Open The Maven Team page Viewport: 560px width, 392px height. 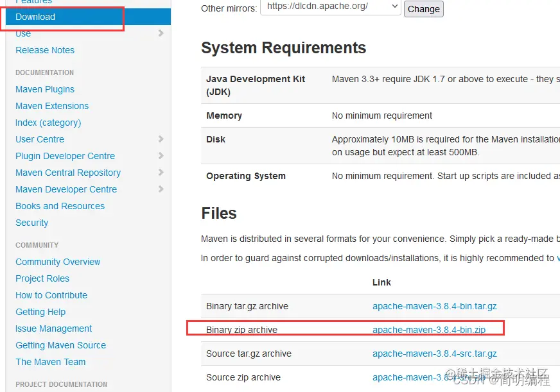[x=50, y=362]
